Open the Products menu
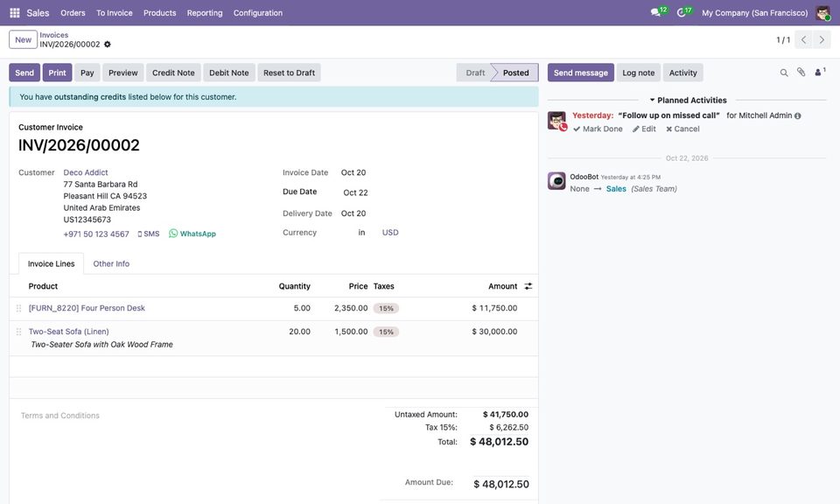 coord(159,13)
